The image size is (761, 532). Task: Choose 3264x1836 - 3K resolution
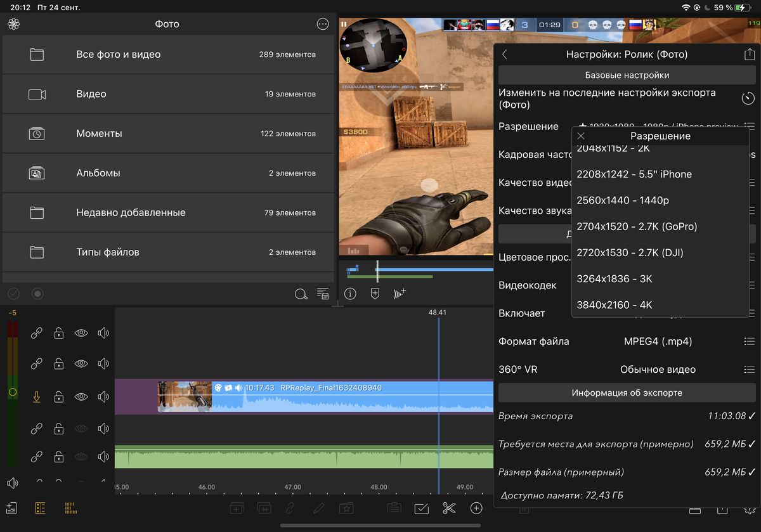click(660, 279)
